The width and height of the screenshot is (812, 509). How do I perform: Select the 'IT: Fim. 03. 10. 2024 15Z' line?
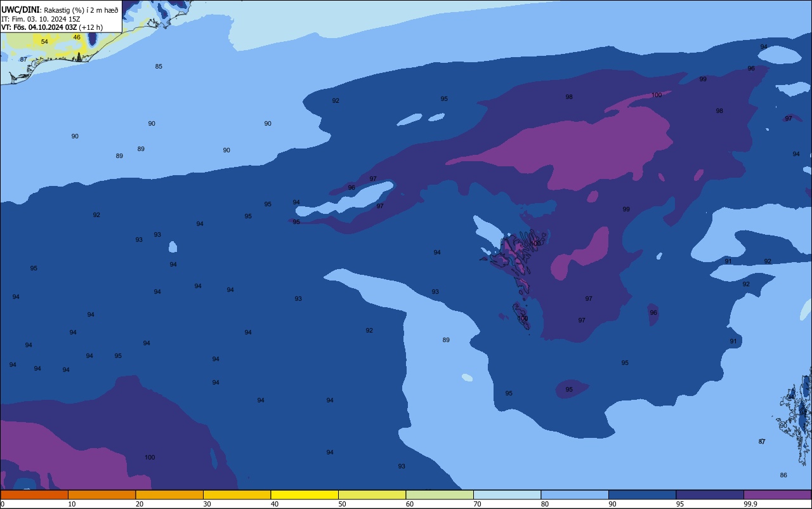[x=41, y=19]
